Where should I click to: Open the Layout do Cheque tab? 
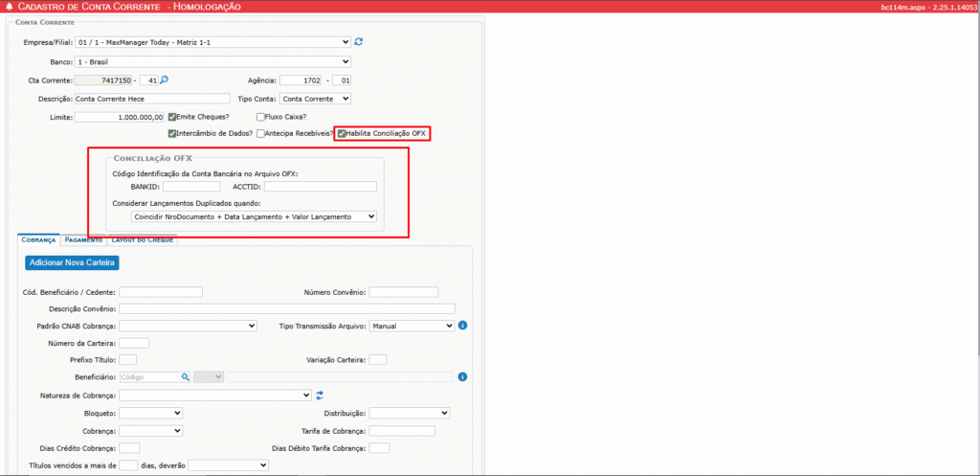(x=142, y=239)
